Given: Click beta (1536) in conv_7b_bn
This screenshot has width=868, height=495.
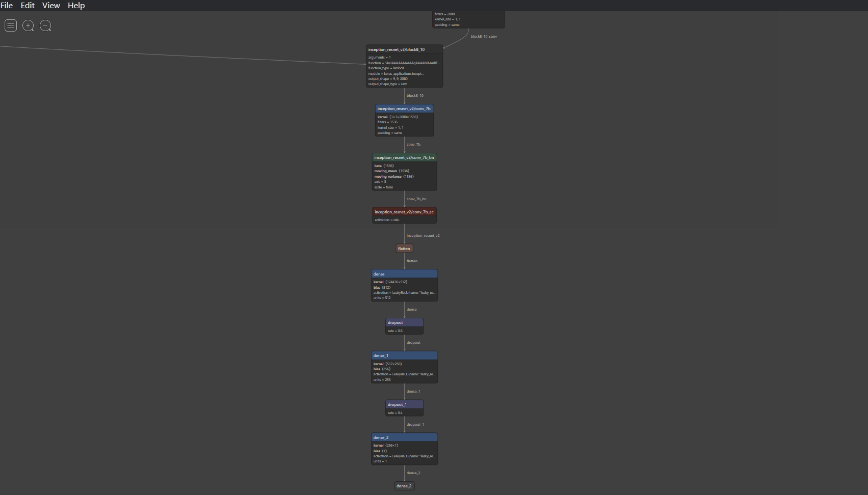Looking at the screenshot, I should pyautogui.click(x=384, y=166).
